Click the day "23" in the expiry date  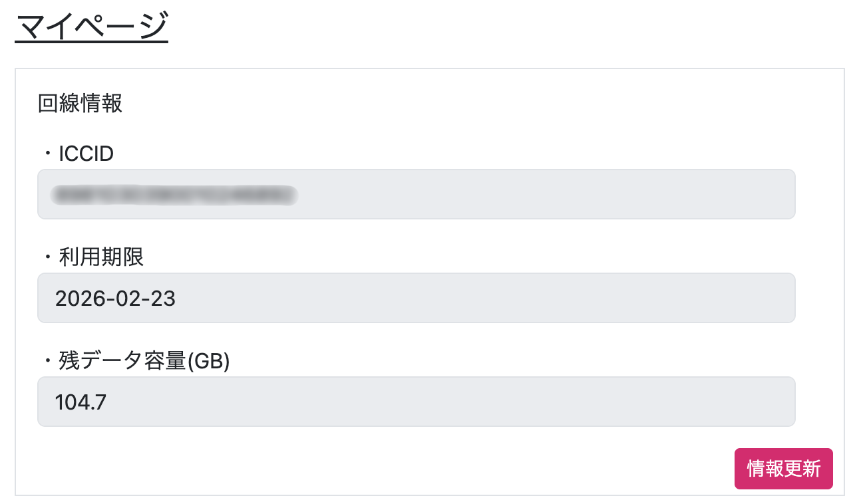point(162,298)
